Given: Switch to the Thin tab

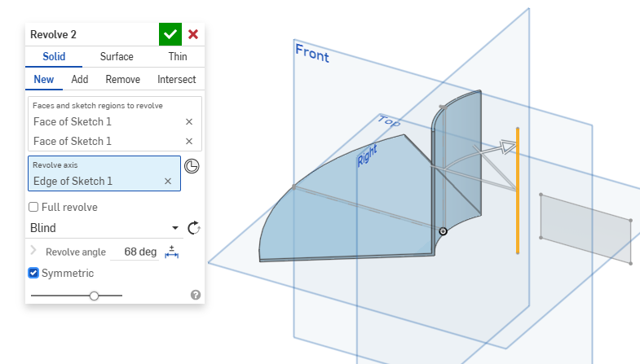Looking at the screenshot, I should [x=177, y=57].
